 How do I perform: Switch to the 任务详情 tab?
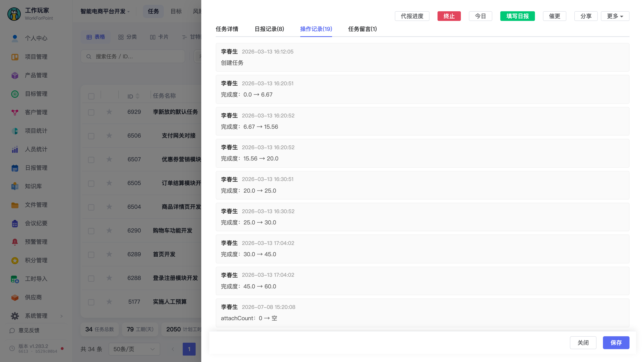pyautogui.click(x=227, y=29)
